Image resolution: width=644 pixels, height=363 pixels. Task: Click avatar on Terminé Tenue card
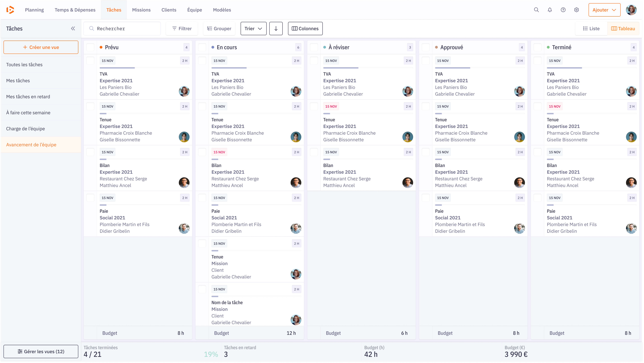click(631, 137)
